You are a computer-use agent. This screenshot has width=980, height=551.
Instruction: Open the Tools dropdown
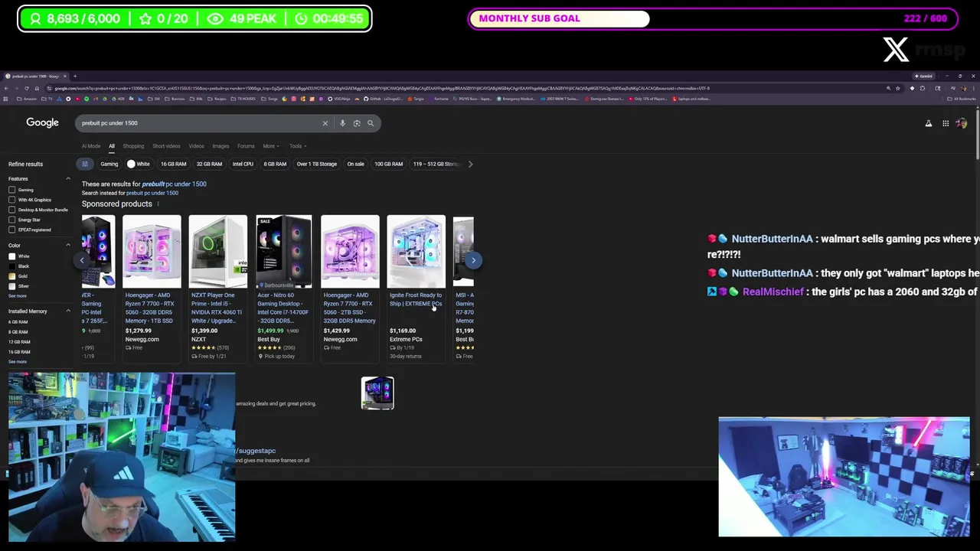[298, 146]
